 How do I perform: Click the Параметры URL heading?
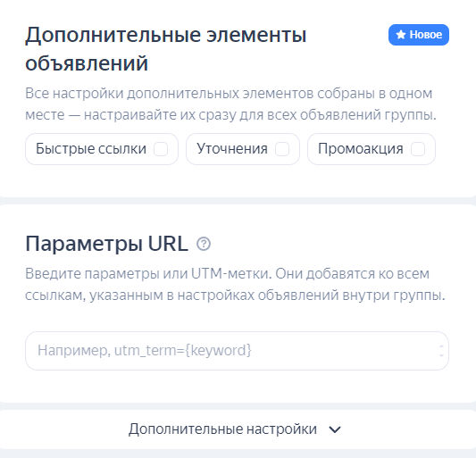tap(107, 244)
